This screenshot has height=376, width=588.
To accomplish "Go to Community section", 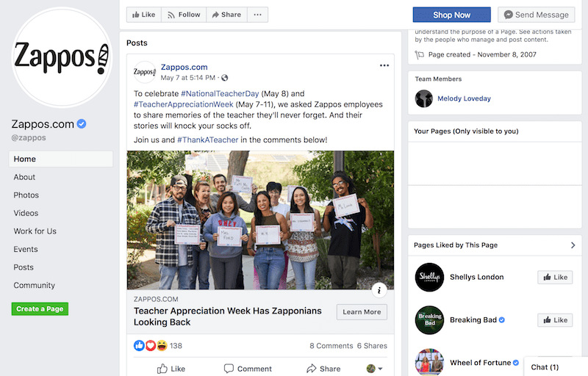I will click(x=34, y=285).
